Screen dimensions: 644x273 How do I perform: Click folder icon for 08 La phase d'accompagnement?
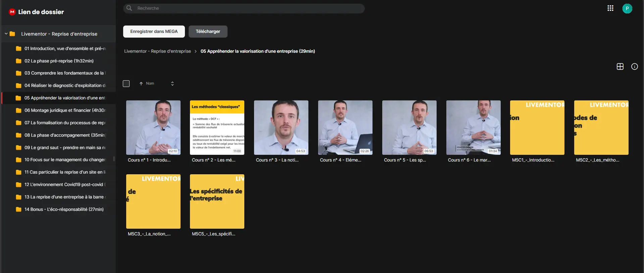19,135
